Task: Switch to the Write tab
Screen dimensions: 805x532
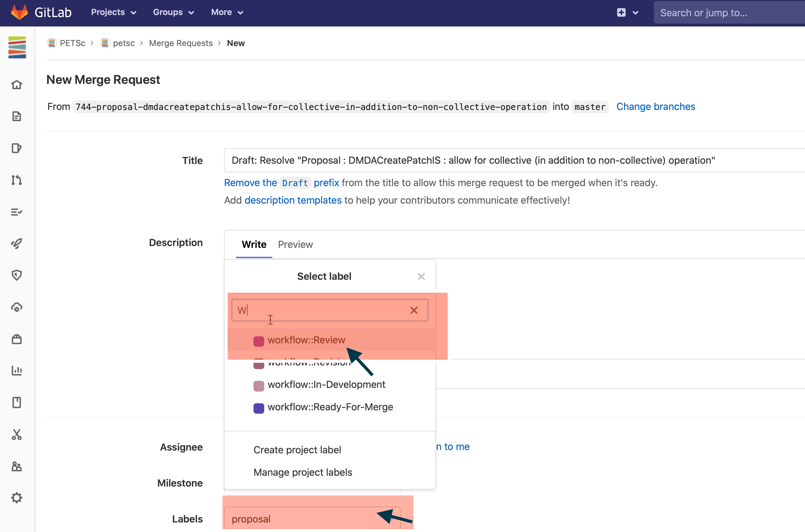Action: [254, 244]
